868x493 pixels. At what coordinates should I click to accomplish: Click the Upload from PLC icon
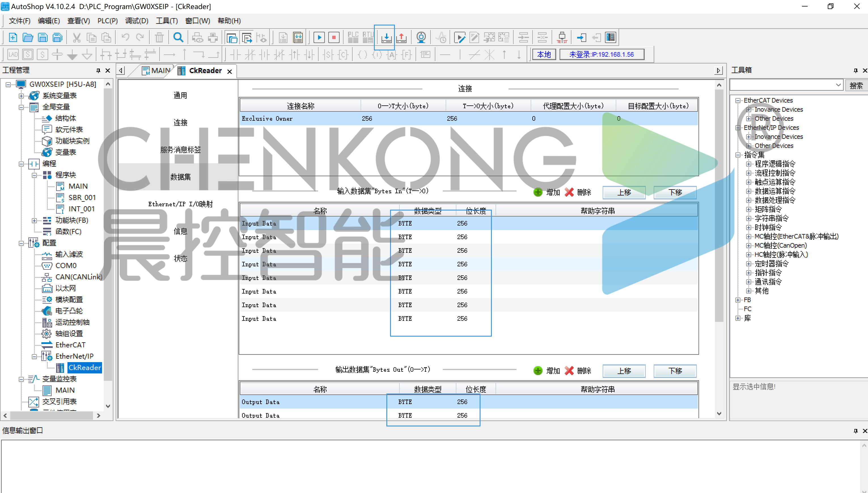click(x=401, y=38)
